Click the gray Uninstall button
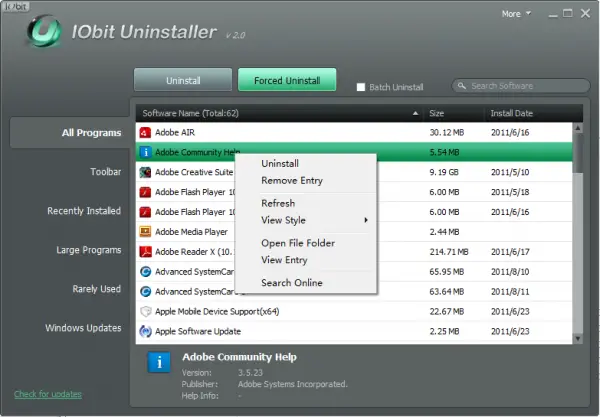Screen dimensions: 600x417 click(183, 80)
